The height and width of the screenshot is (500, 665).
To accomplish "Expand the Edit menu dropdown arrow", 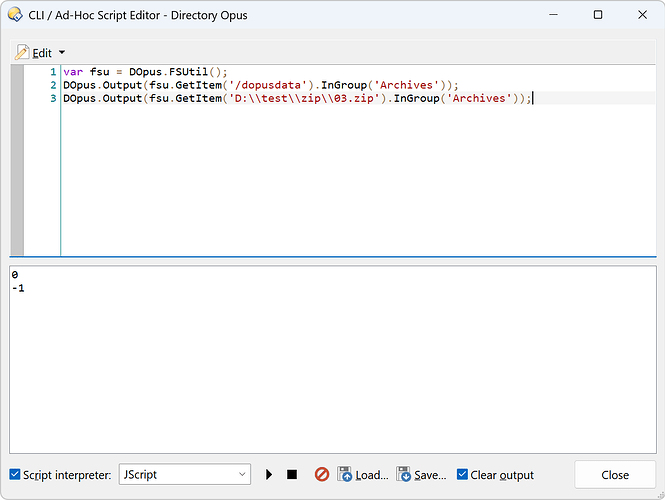I will tap(62, 52).
